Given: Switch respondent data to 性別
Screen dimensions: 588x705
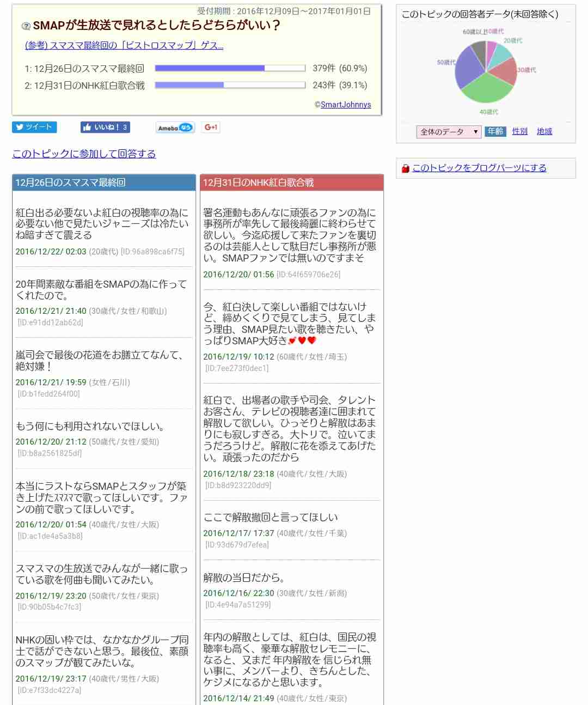Looking at the screenshot, I should click(x=520, y=131).
